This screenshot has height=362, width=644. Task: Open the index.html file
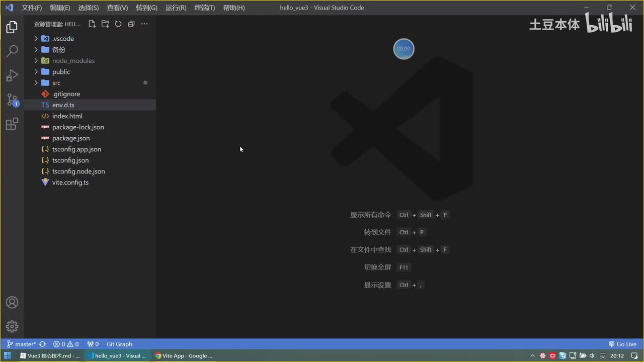point(90,116)
